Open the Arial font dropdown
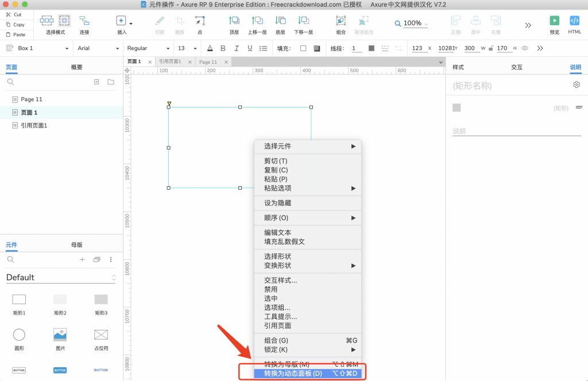 (x=98, y=48)
